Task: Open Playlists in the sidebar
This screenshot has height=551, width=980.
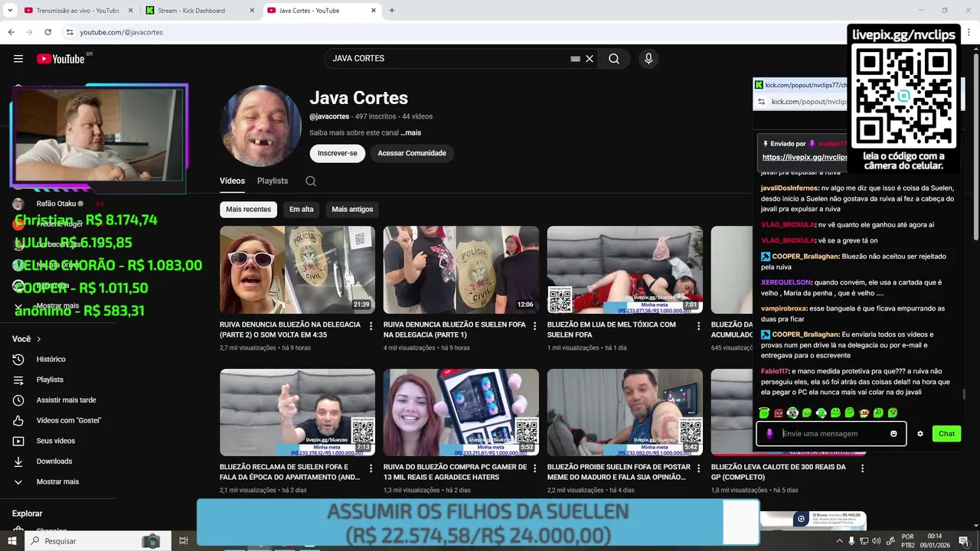Action: 50,380
